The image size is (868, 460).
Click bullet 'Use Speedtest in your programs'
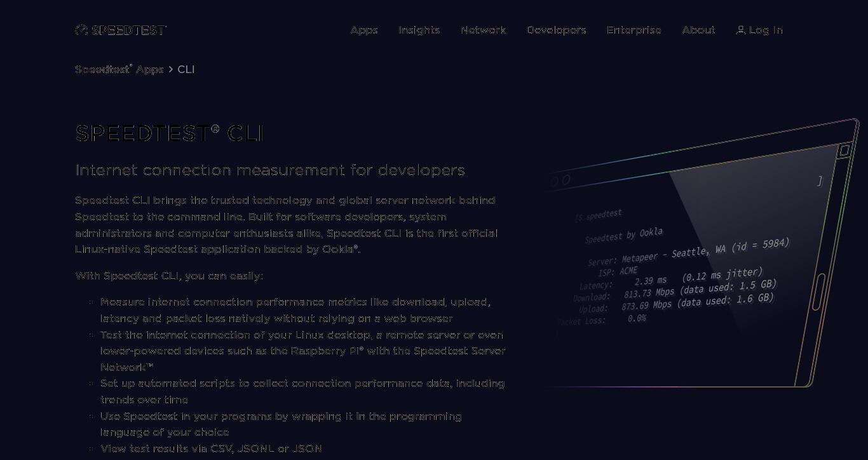[281, 424]
